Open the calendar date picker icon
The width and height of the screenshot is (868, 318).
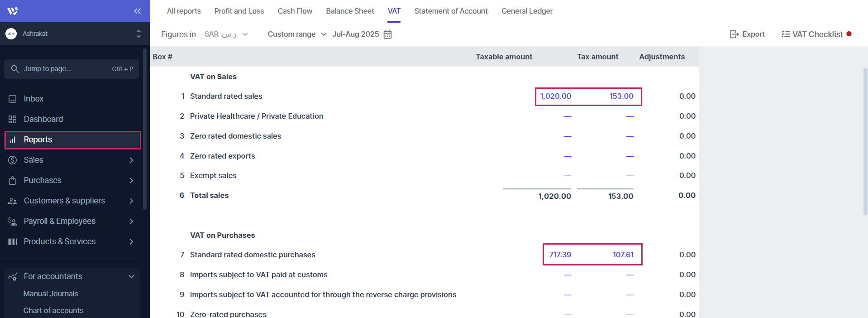pos(387,34)
